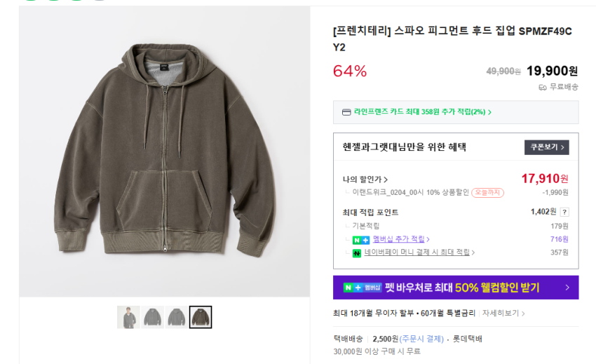596x364 pixels.
Task: Click the credit card icon for Line Friends card
Action: (x=346, y=112)
